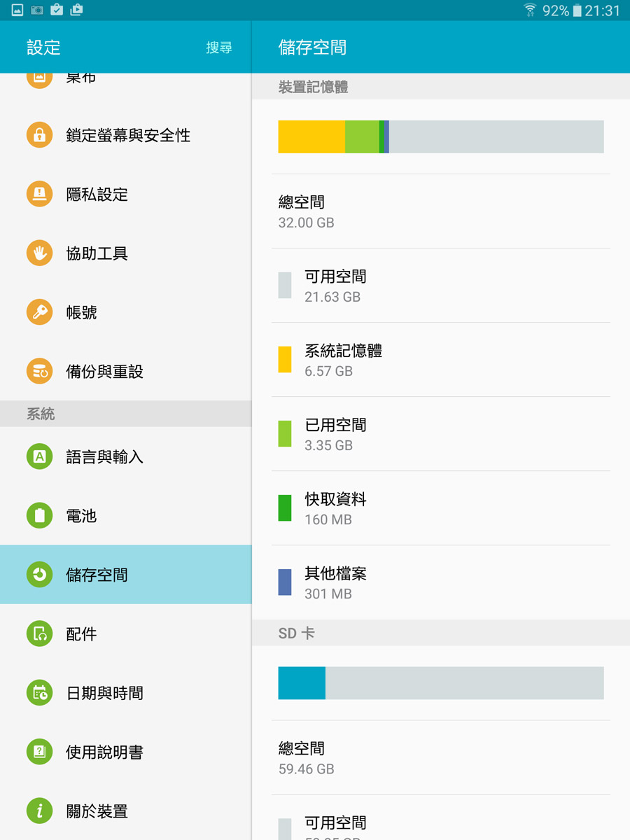
Task: Open the privacy settings icon
Action: tap(40, 194)
